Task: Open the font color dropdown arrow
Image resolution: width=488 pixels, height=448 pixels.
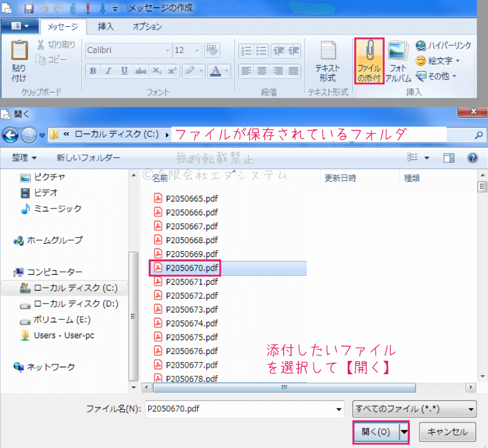Action: click(x=226, y=71)
